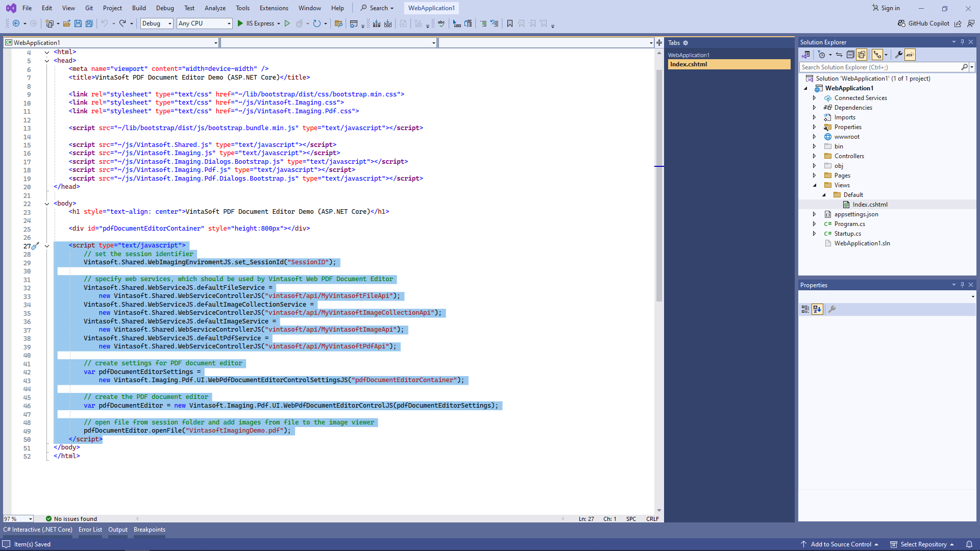Viewport: 980px width, 551px height.
Task: Click the GitHub Copilot icon
Action: pyautogui.click(x=902, y=23)
